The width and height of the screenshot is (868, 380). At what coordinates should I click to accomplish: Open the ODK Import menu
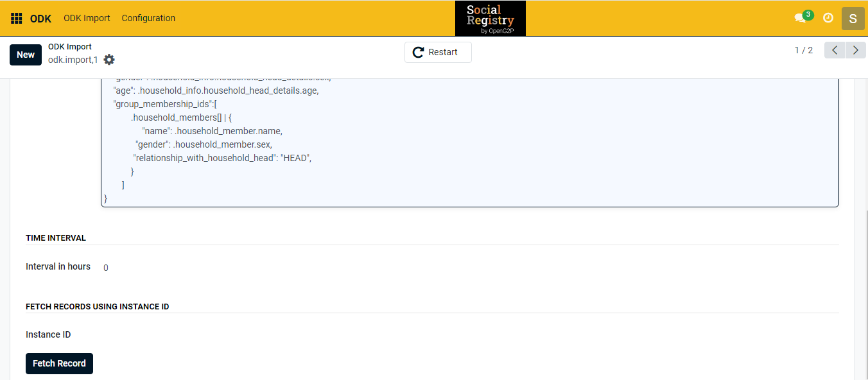point(87,18)
